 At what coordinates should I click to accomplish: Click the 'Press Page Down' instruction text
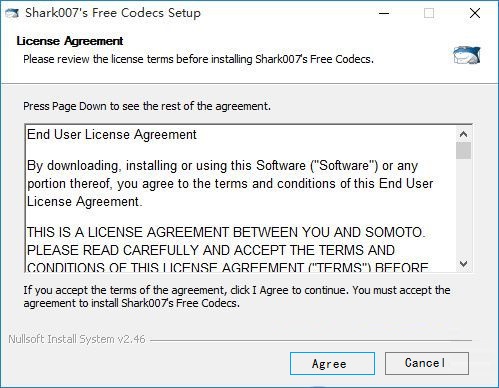(x=147, y=106)
